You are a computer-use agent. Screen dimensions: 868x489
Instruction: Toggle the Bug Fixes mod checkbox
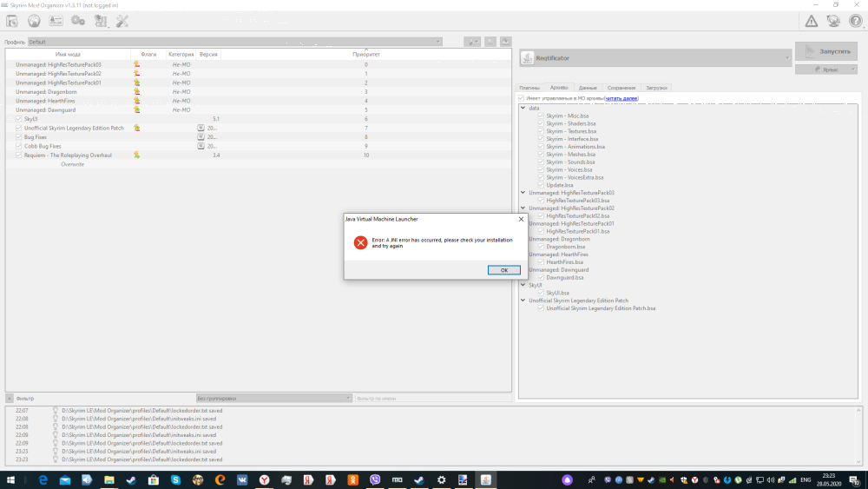click(x=19, y=136)
